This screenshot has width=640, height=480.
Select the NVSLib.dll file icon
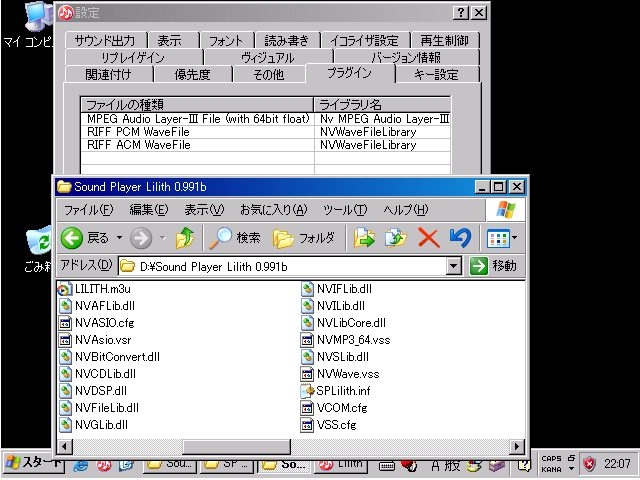pos(307,357)
